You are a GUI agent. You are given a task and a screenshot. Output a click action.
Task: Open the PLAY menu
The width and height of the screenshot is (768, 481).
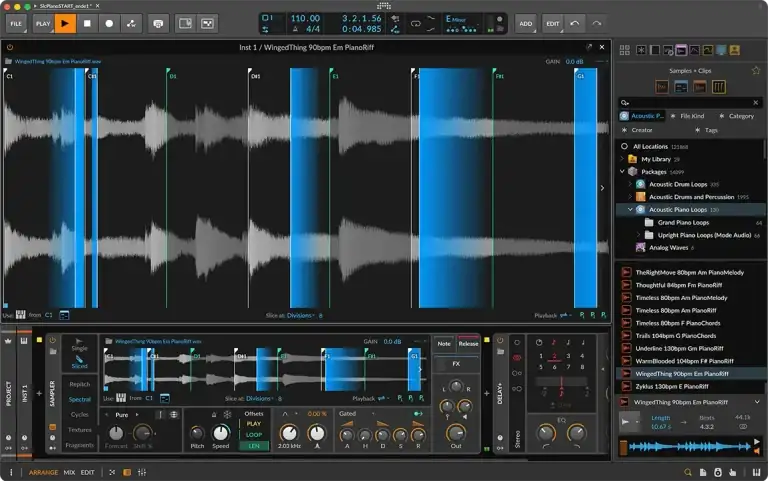pyautogui.click(x=43, y=24)
